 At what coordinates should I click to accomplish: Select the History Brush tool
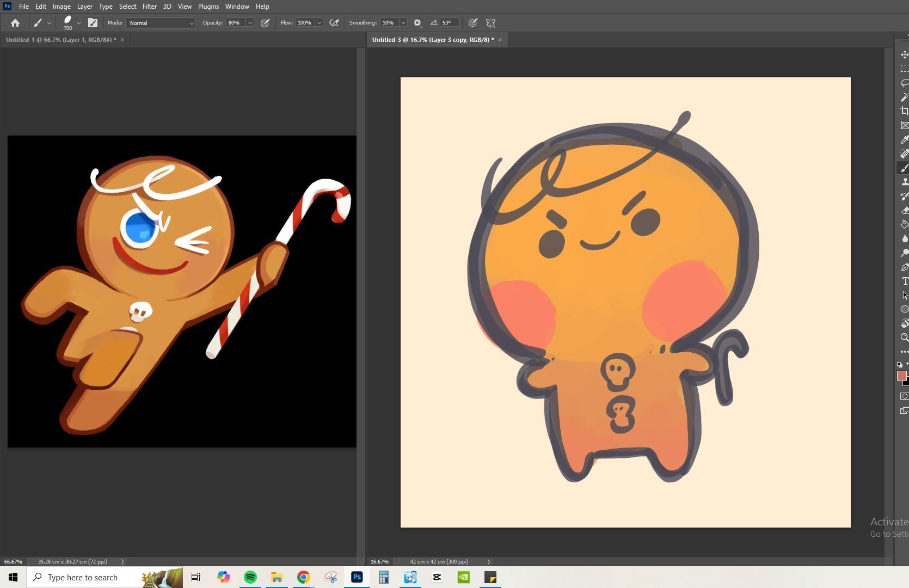pos(904,196)
